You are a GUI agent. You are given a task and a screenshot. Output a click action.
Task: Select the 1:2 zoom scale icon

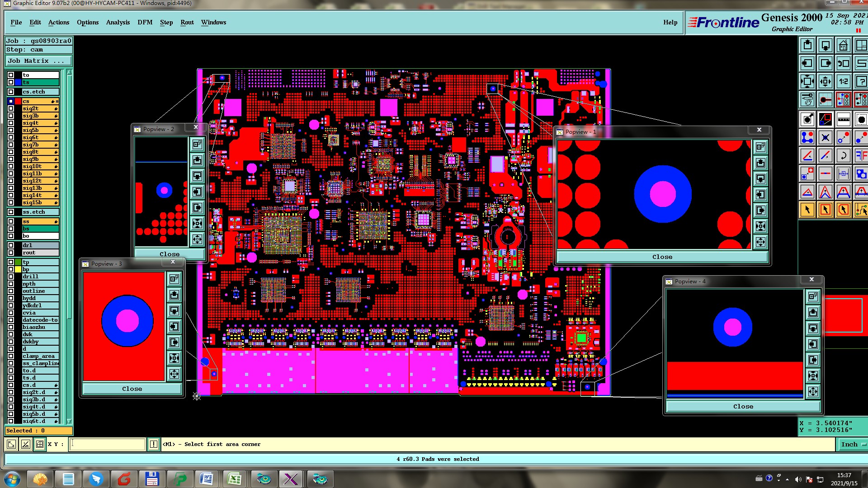843,82
